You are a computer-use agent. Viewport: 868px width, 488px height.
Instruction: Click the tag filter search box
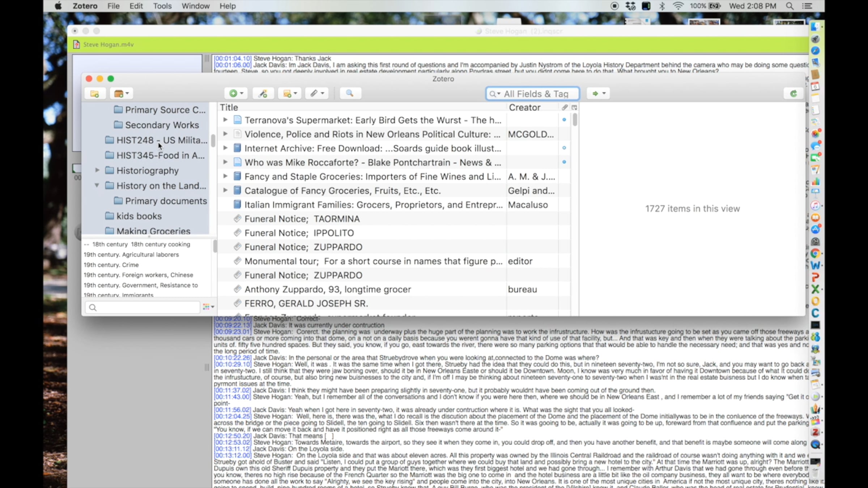[142, 307]
